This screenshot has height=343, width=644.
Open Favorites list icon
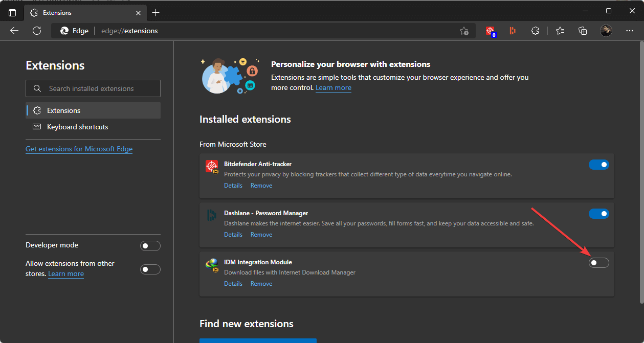tap(560, 31)
